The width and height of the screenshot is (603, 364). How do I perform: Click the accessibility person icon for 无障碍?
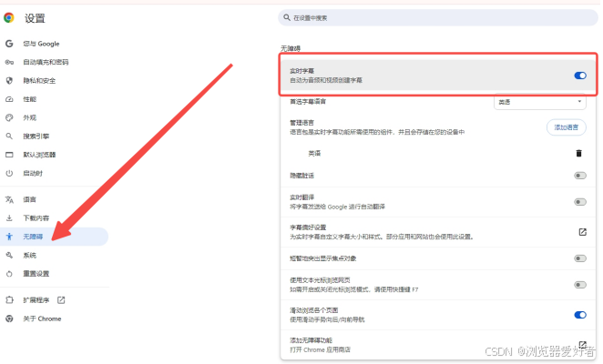coord(9,237)
